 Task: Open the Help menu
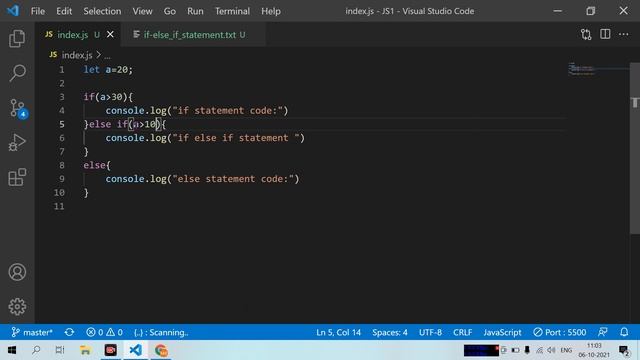click(x=271, y=11)
